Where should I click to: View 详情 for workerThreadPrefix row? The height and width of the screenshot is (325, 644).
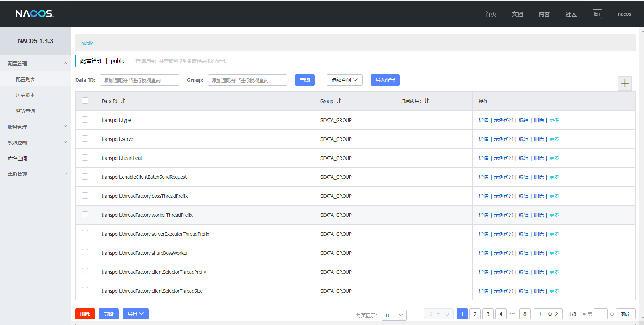483,215
